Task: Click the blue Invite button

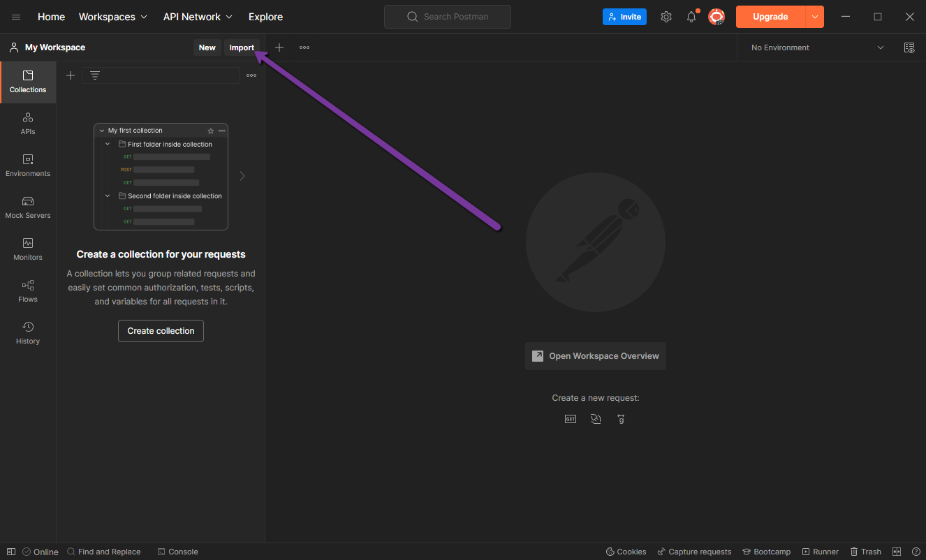Action: click(624, 17)
